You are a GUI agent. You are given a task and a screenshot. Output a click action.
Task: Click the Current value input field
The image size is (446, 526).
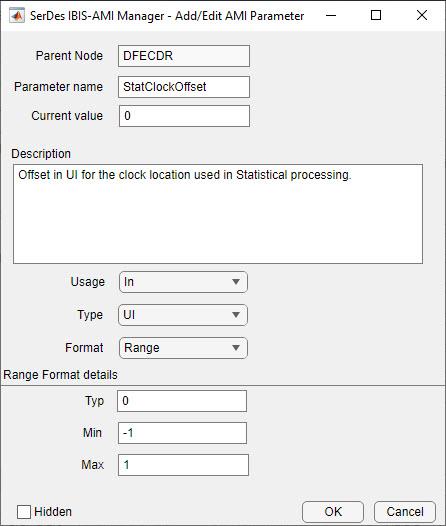[184, 116]
